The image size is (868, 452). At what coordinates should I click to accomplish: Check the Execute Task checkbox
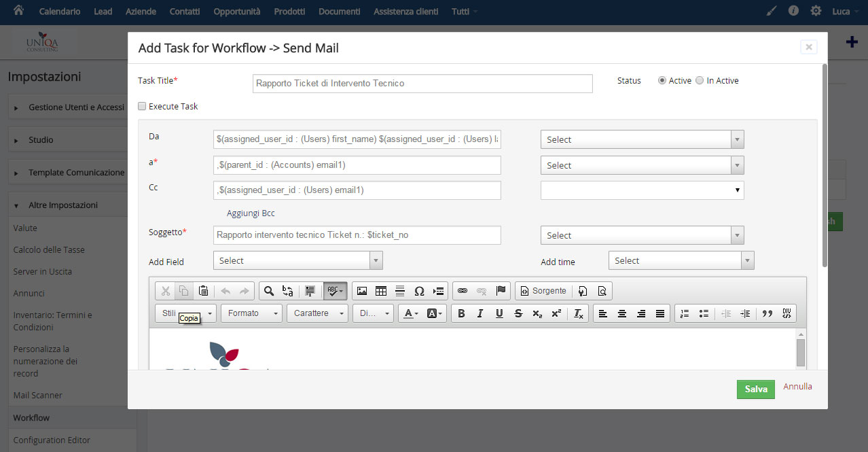tap(142, 106)
